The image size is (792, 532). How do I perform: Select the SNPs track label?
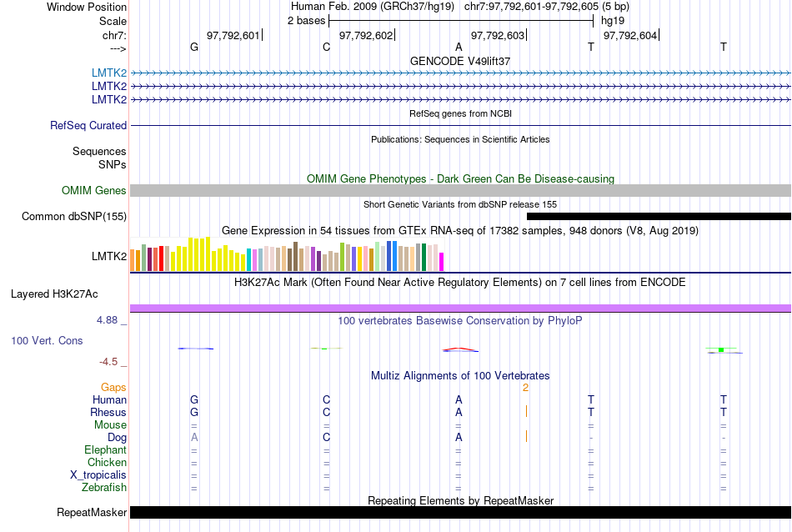[x=113, y=164]
